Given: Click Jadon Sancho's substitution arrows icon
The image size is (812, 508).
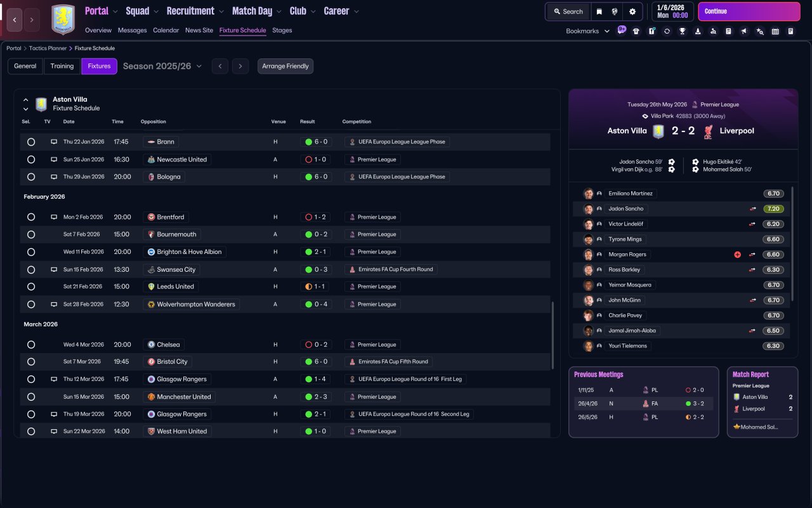Looking at the screenshot, I should pos(752,209).
